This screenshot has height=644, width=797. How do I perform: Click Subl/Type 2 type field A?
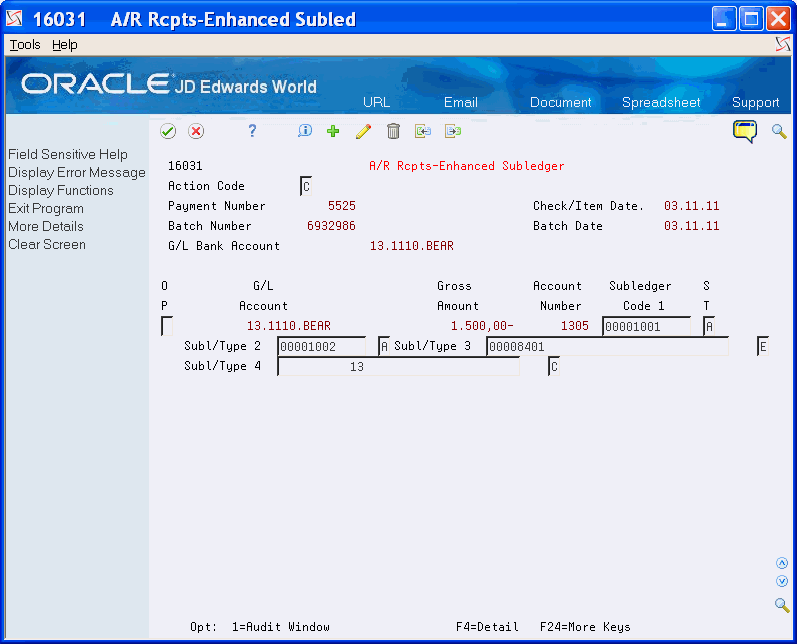point(384,347)
